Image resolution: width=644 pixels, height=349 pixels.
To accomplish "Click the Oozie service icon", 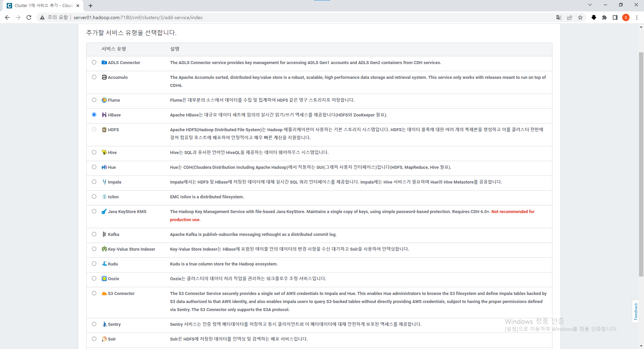I will tap(104, 279).
